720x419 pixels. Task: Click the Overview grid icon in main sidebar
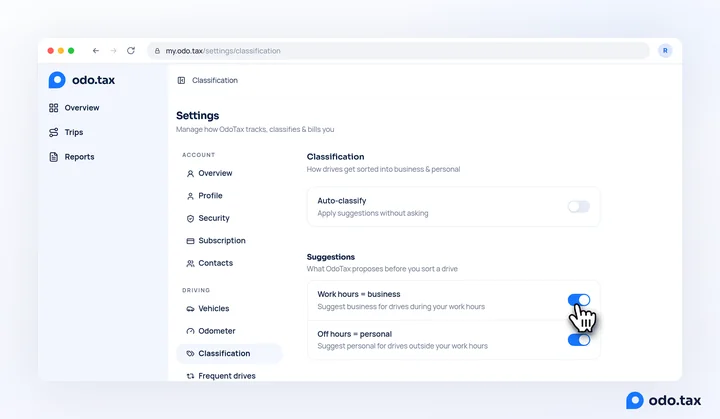coord(54,108)
